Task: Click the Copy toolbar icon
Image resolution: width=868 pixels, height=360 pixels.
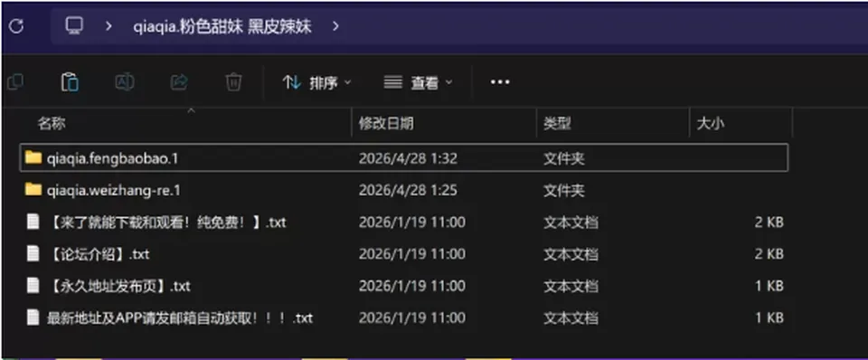Action: 15,82
